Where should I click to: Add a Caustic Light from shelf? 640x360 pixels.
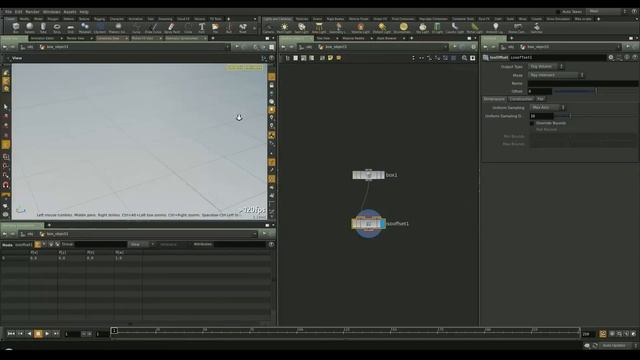[454, 28]
